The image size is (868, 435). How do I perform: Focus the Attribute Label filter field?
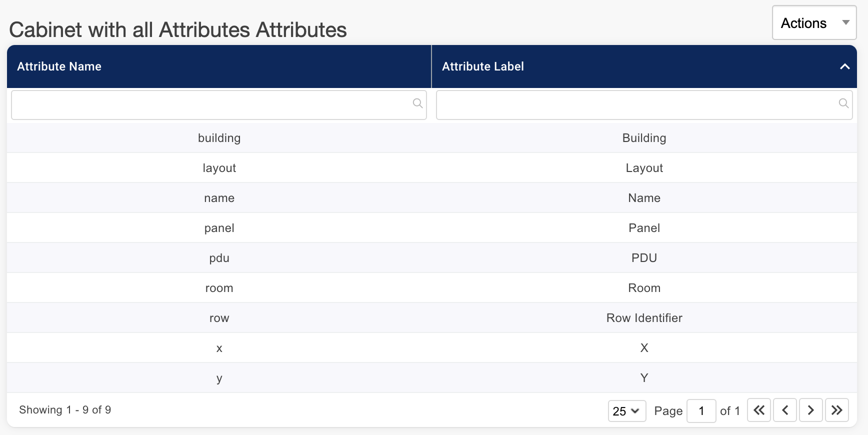tap(636, 105)
